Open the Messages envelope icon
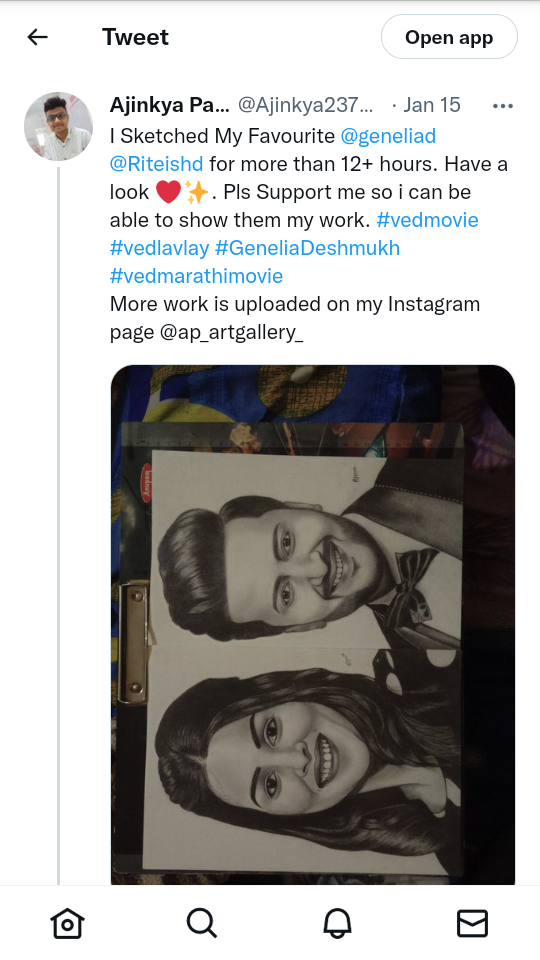This screenshot has width=540, height=960. (x=473, y=923)
